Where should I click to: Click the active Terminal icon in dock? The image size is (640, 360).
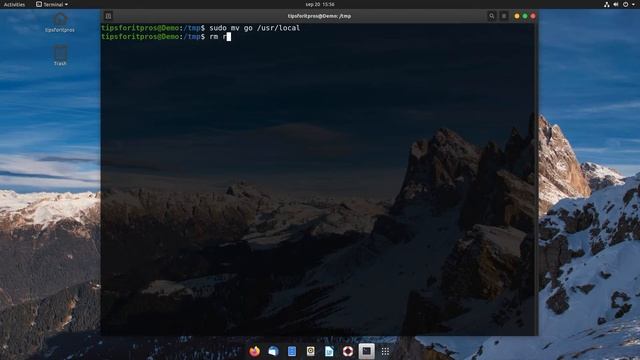367,351
